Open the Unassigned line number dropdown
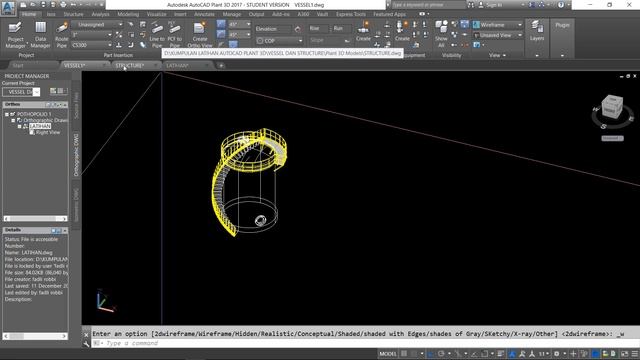This screenshot has height=360, width=640. [x=97, y=24]
